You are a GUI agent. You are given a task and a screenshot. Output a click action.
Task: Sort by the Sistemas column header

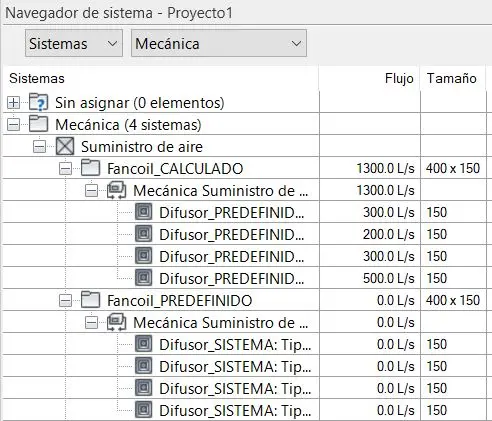coord(160,78)
